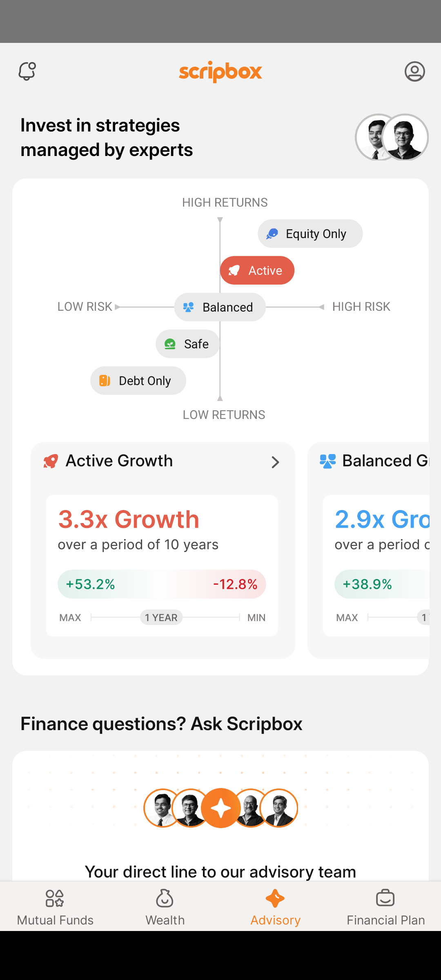Image resolution: width=441 pixels, height=980 pixels.
Task: Select the Equity Only strategy chip
Action: point(310,234)
